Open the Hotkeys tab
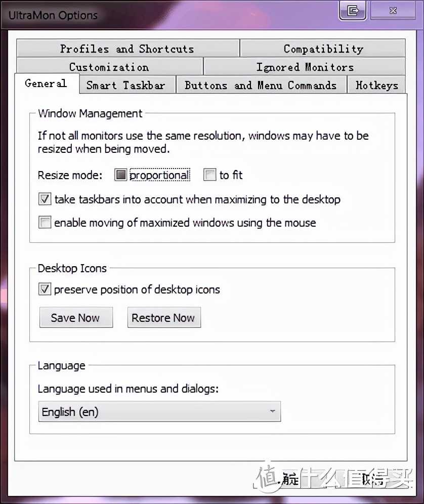424x504 pixels. [376, 85]
